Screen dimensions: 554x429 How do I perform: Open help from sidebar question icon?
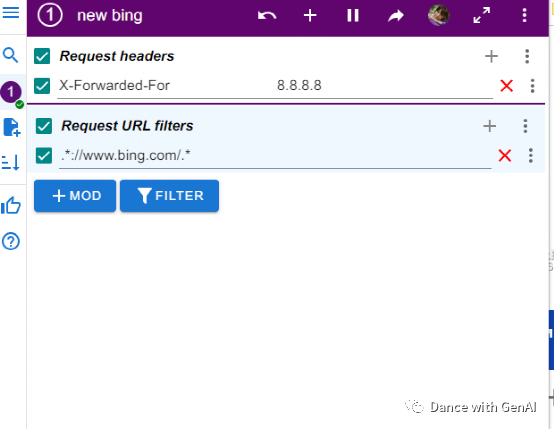click(x=11, y=241)
